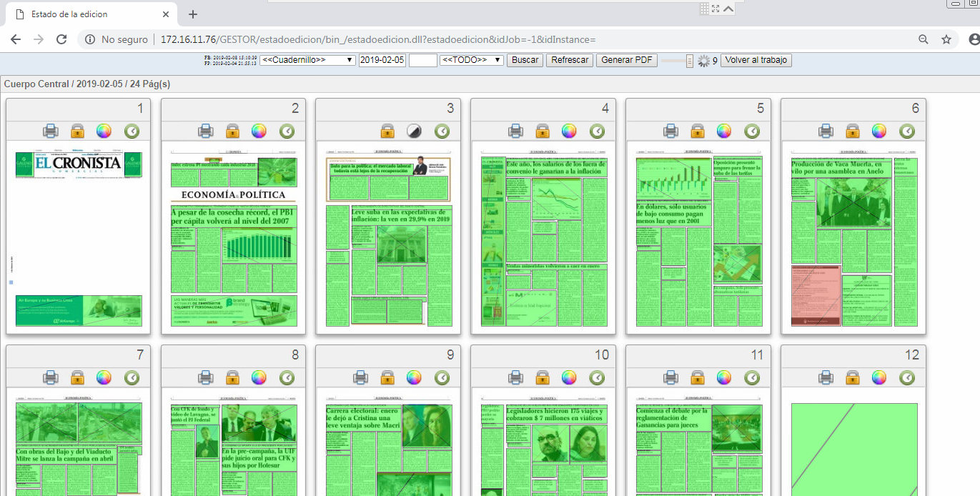Viewport: 980px width, 496px height.
Task: Click the Volver al trabajo button
Action: 756,60
